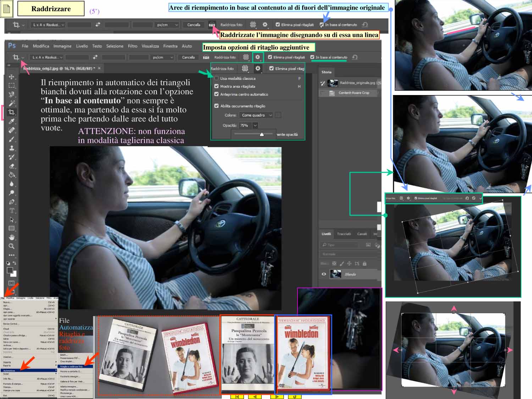The width and height of the screenshot is (532, 399).
Task: Open the three-dots extra tools button
Action: point(11,255)
